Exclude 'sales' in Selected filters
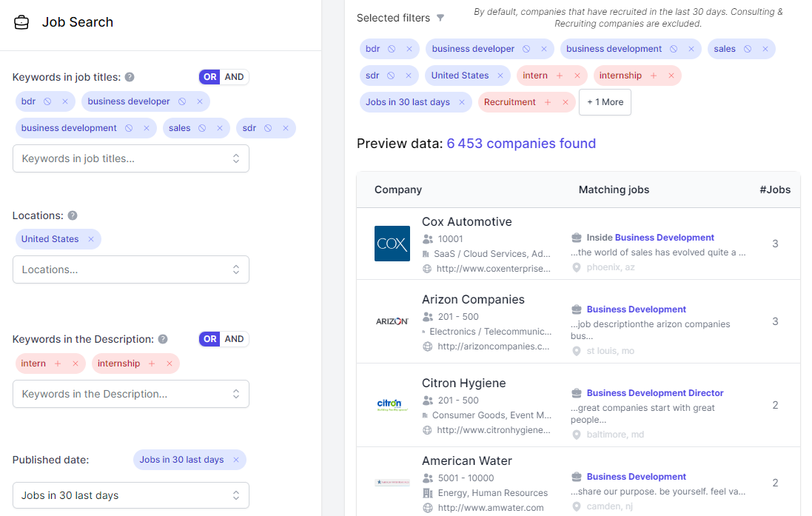The width and height of the screenshot is (812, 516). 748,49
